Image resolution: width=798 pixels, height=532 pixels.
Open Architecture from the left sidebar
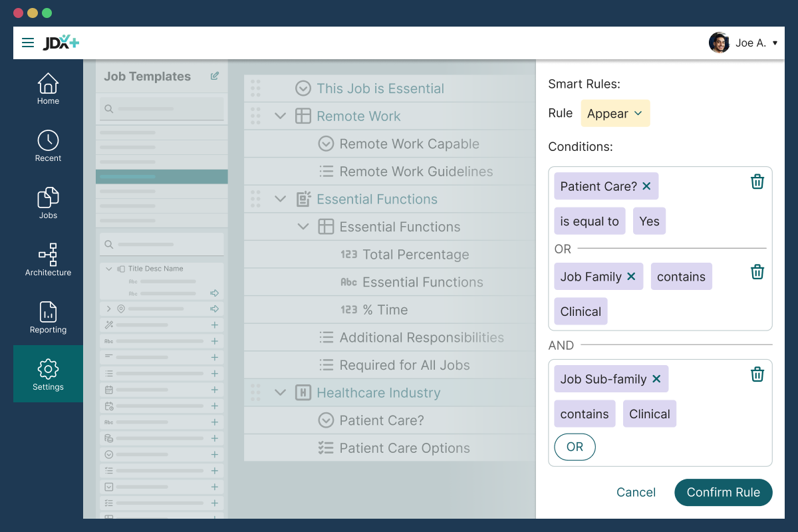[47, 255]
